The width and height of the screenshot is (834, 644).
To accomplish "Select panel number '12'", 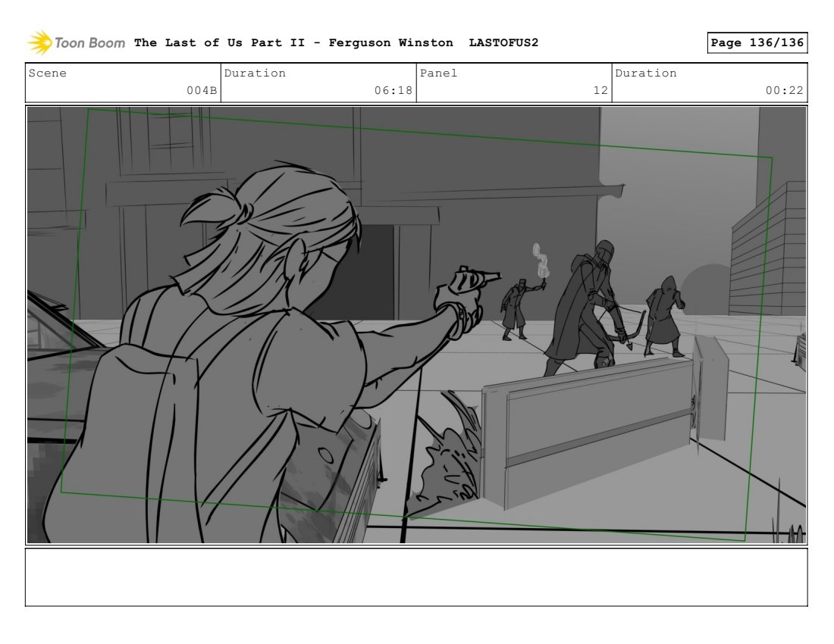I will click(x=600, y=90).
